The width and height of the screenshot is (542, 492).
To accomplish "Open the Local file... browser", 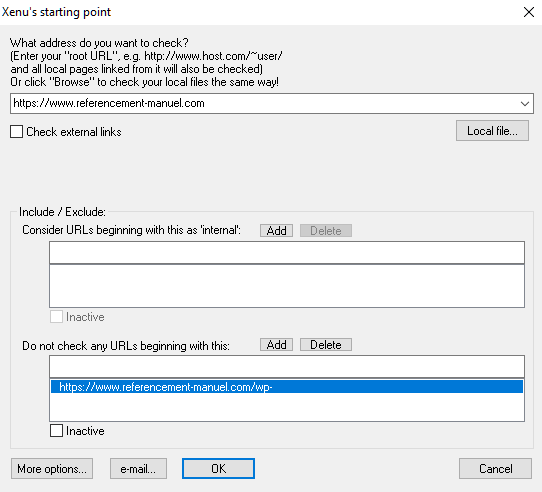I will pyautogui.click(x=492, y=131).
